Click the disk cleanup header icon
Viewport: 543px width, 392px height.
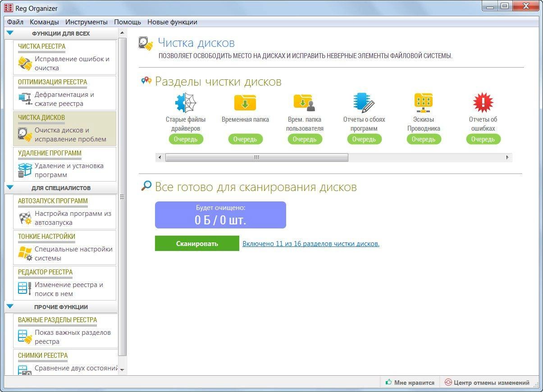tap(146, 43)
